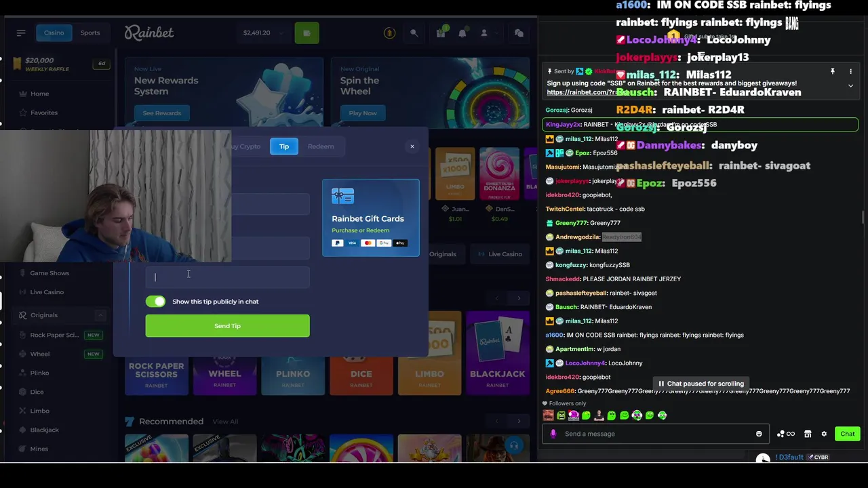The width and height of the screenshot is (868, 488).
Task: Open the user profile icon
Action: click(484, 33)
